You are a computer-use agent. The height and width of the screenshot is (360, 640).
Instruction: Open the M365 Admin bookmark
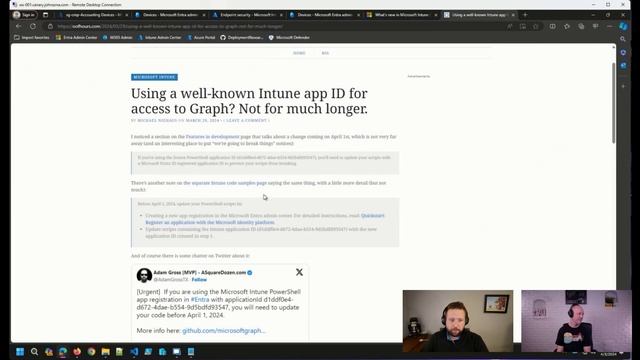point(117,38)
